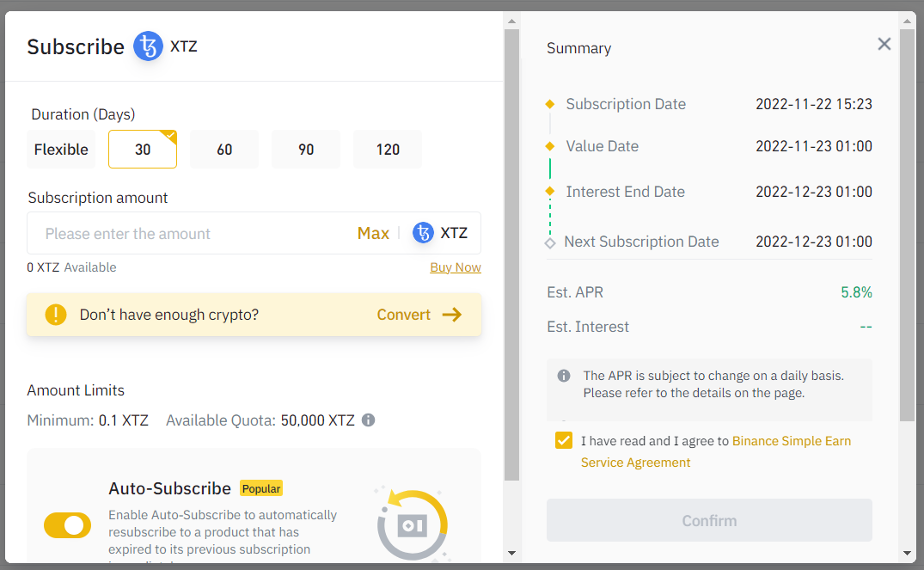This screenshot has height=570, width=924.
Task: Open the Binance Simple Earn Service Agreement
Action: tap(791, 440)
